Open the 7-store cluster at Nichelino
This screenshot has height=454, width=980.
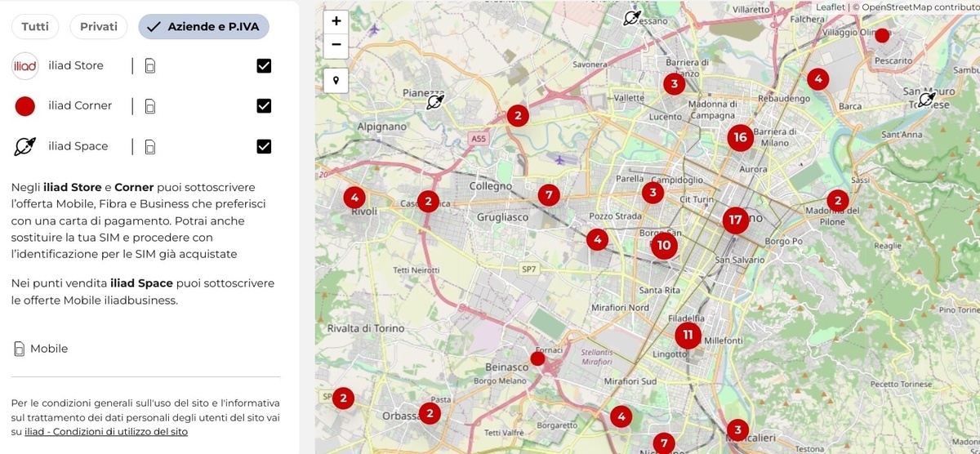click(664, 443)
